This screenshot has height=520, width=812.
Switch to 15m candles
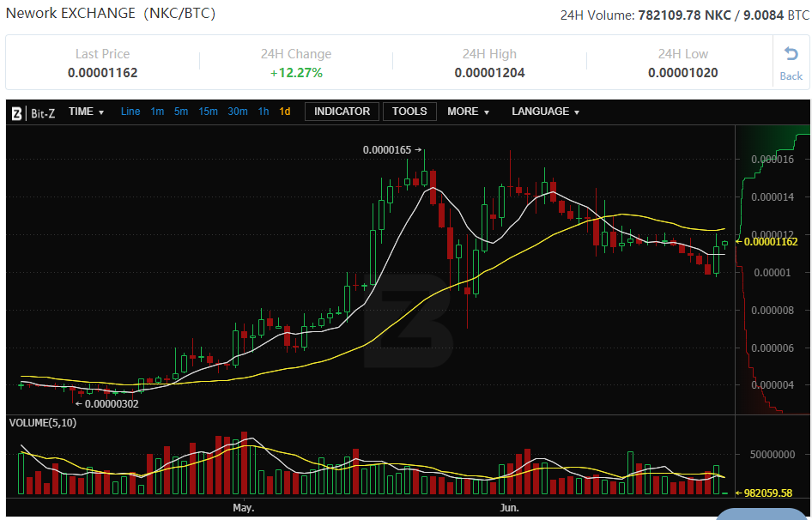208,112
